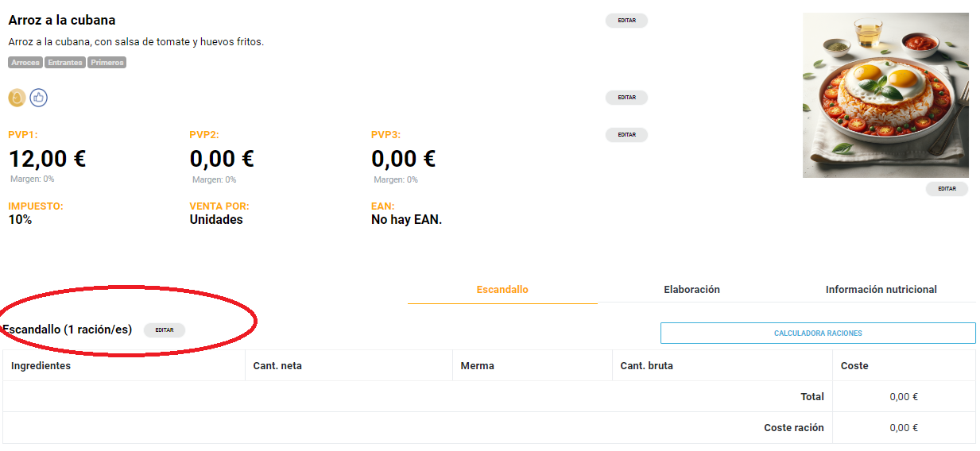Click the Ingredientes column header

click(41, 366)
